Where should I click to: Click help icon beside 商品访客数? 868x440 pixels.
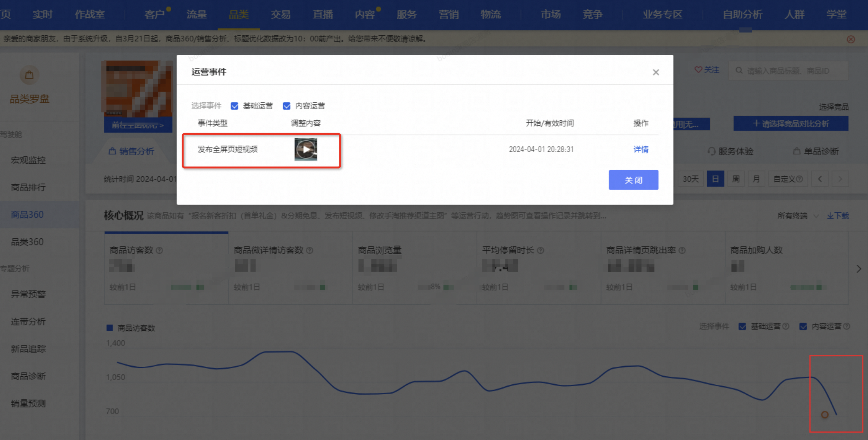(x=160, y=250)
